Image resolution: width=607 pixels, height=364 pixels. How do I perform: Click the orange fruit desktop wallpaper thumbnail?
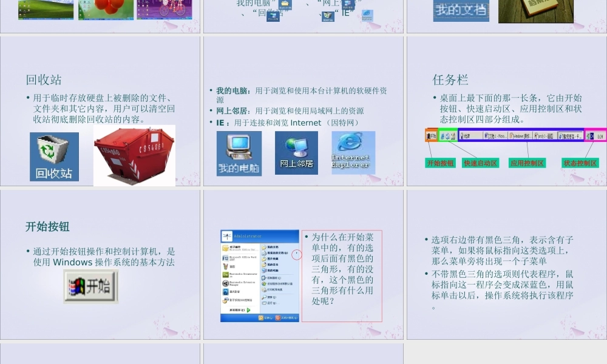point(106,10)
